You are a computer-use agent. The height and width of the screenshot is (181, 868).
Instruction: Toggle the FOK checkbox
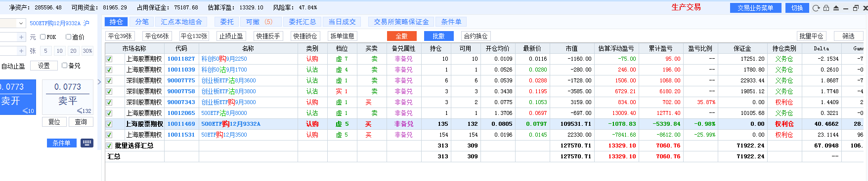(43, 37)
